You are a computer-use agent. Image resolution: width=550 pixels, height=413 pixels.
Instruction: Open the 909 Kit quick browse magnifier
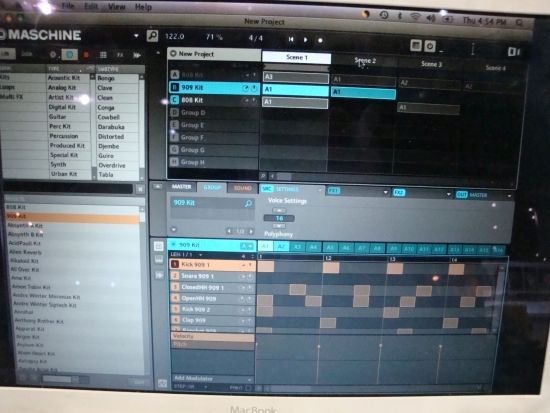point(248,203)
